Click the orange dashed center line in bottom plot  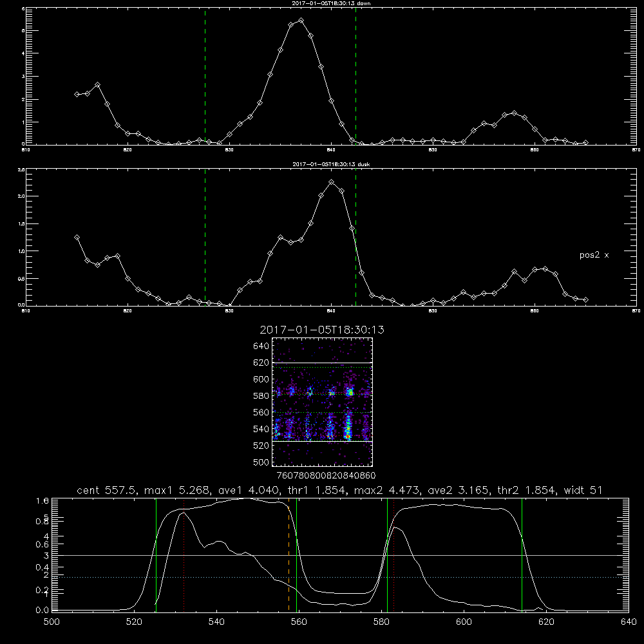(x=289, y=554)
